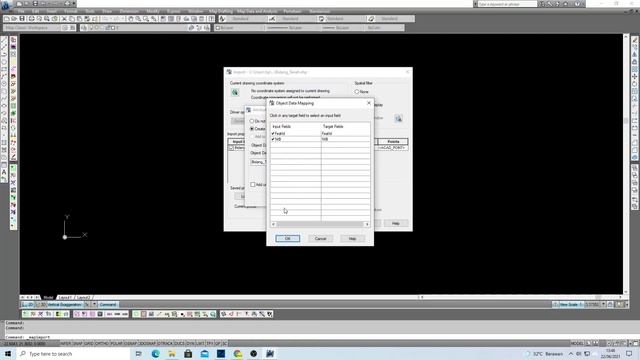The image size is (640, 360).
Task: Select the Erase tool in Modify toolbar
Action: pyautogui.click(x=635, y=40)
